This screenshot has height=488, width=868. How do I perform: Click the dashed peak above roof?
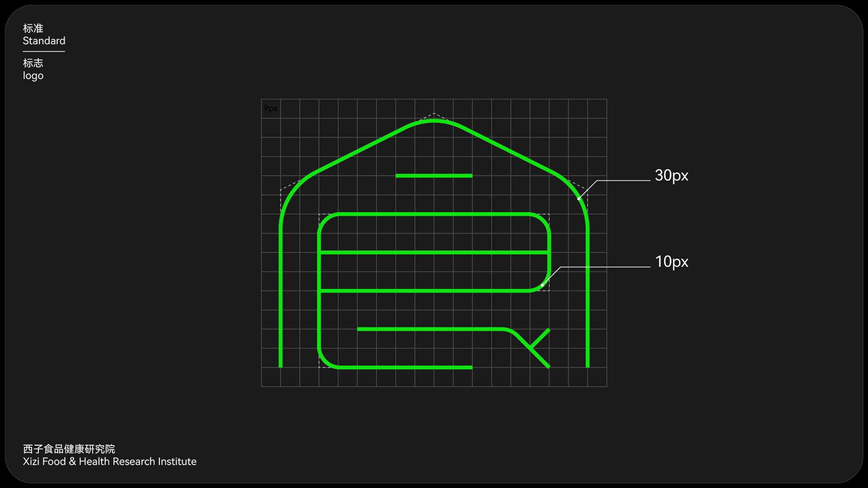click(x=434, y=113)
